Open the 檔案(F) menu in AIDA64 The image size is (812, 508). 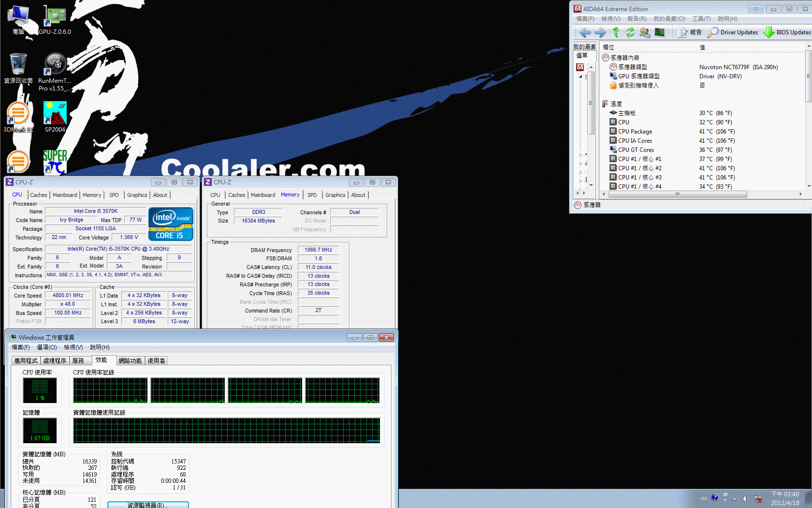pos(585,19)
